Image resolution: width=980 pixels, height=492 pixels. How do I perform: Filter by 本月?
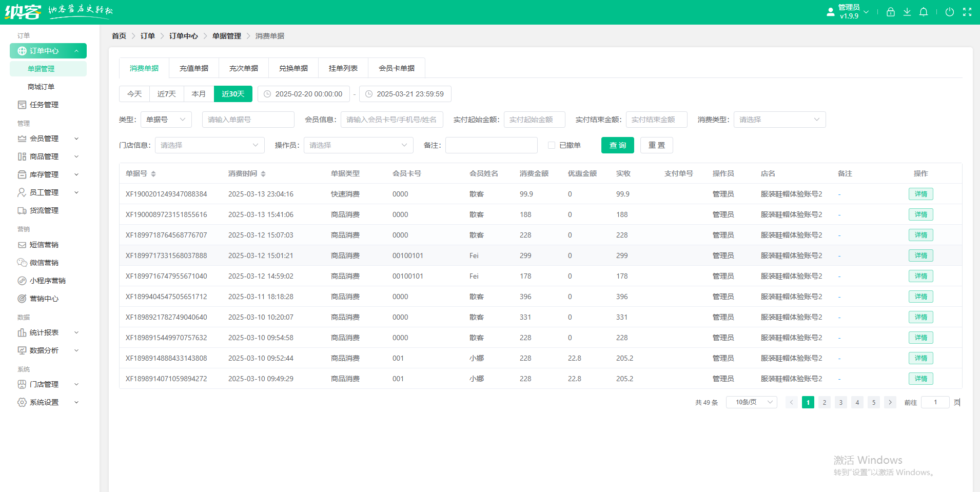(x=199, y=94)
